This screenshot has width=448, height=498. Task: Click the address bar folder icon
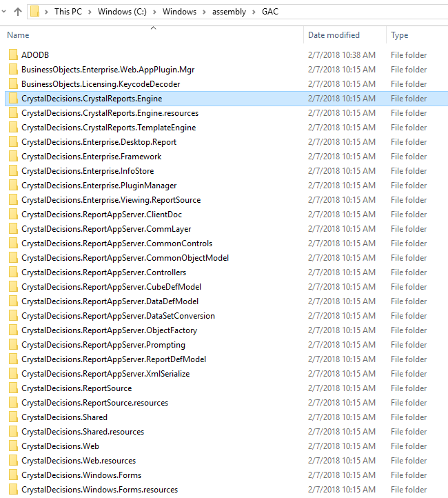tap(34, 12)
